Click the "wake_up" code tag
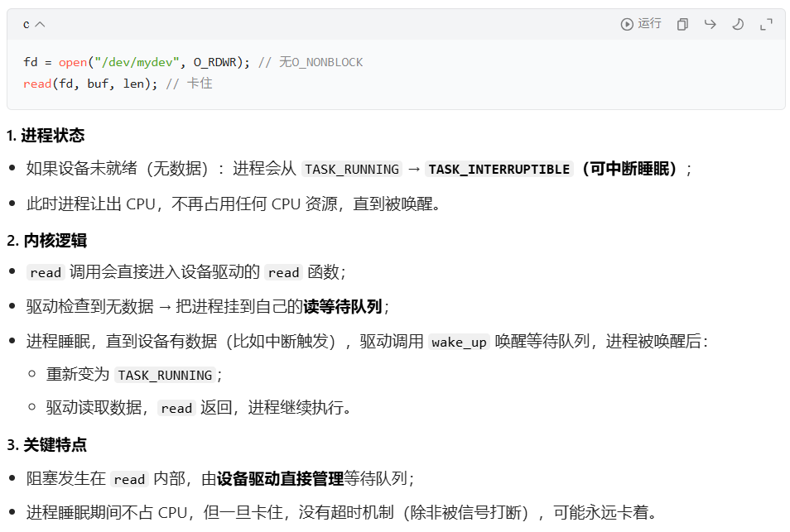This screenshot has height=532, width=790. [459, 343]
